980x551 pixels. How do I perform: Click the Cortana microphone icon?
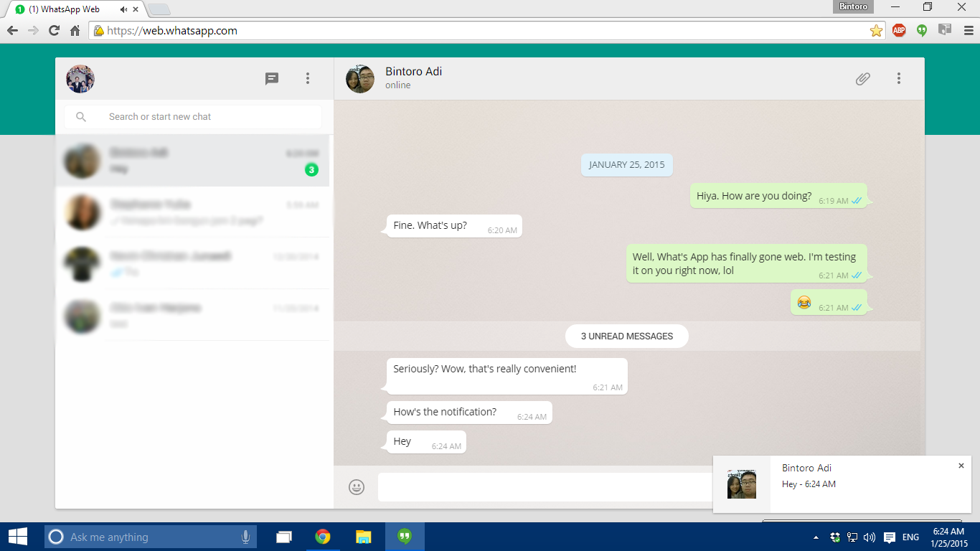tap(245, 537)
